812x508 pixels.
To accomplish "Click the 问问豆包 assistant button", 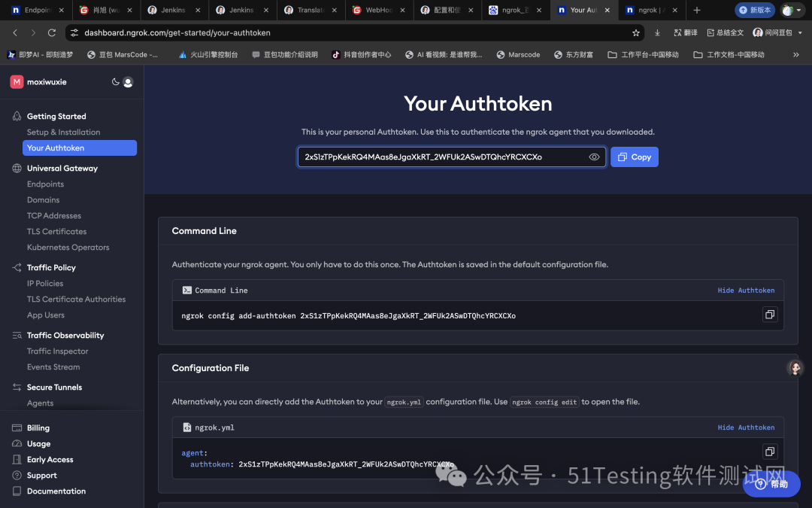I will (x=773, y=32).
